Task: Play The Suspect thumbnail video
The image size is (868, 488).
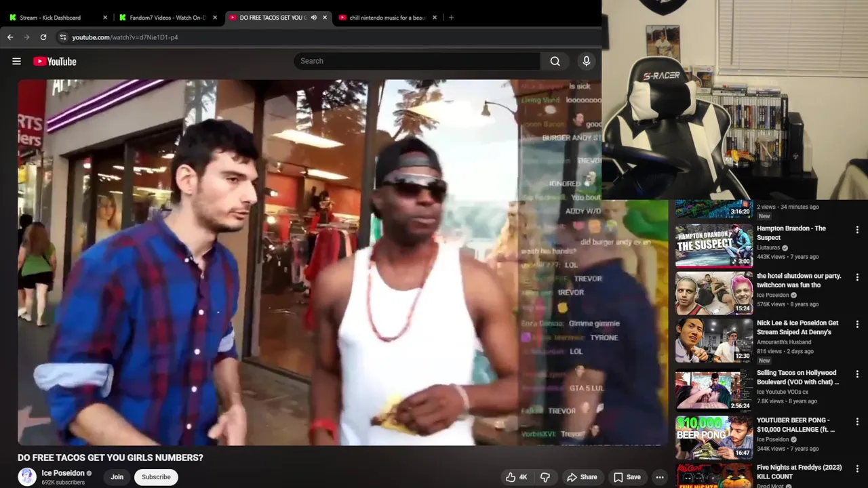Action: 713,245
